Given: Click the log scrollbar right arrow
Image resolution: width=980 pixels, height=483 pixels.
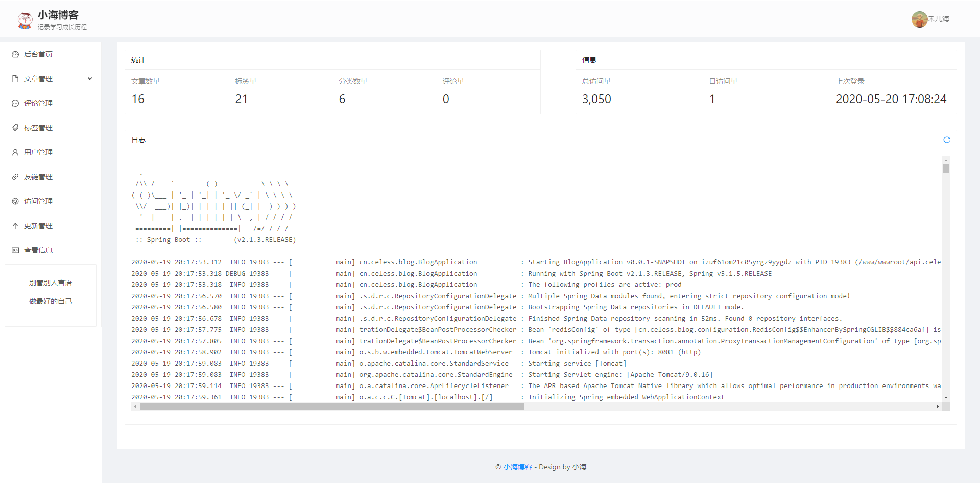Looking at the screenshot, I should click(937, 407).
